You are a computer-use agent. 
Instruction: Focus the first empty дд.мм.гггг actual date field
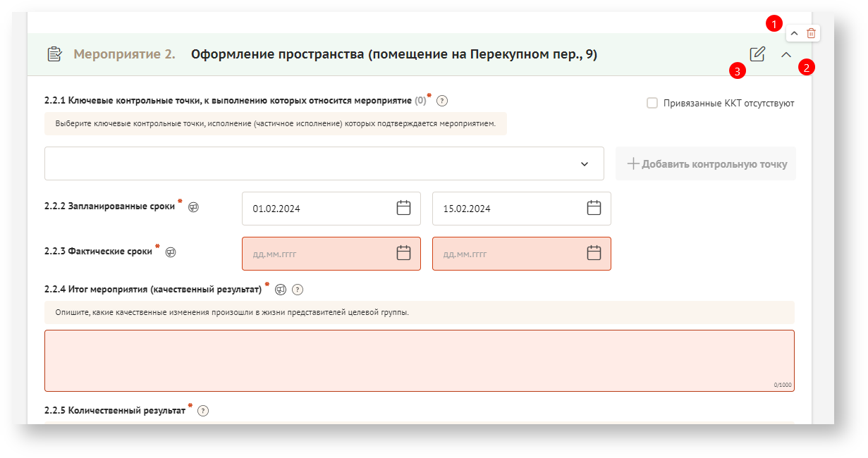click(317, 254)
